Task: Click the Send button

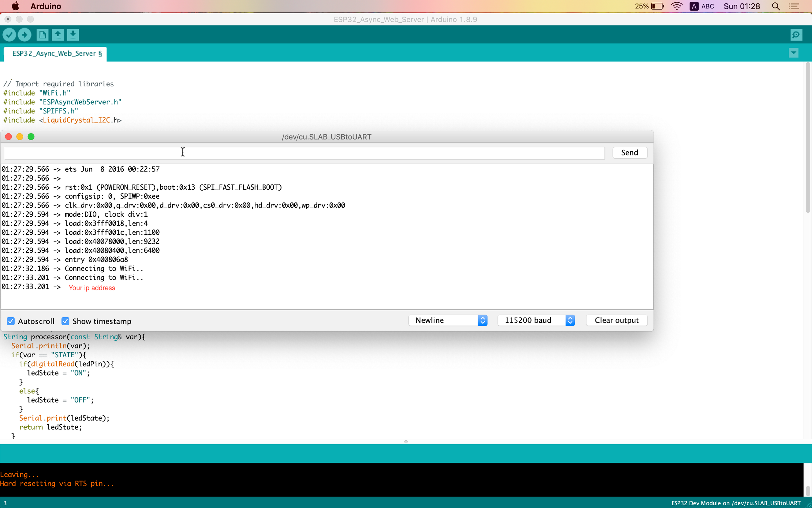Action: tap(629, 153)
